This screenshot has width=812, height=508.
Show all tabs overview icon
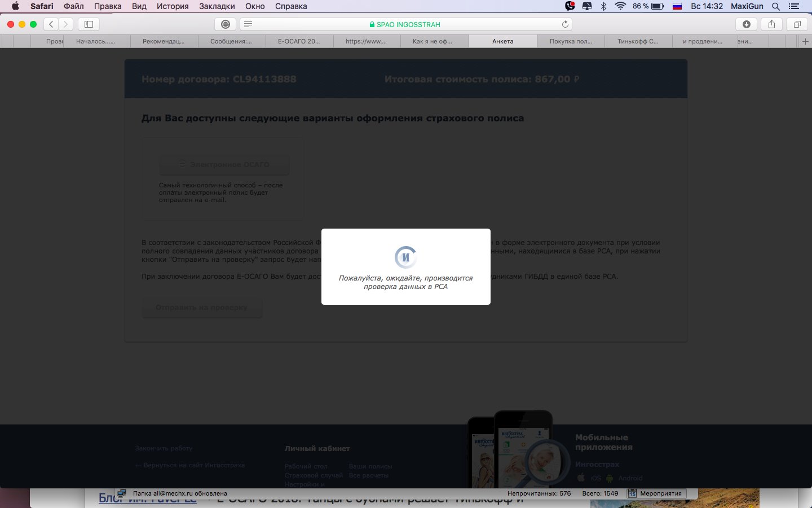797,24
